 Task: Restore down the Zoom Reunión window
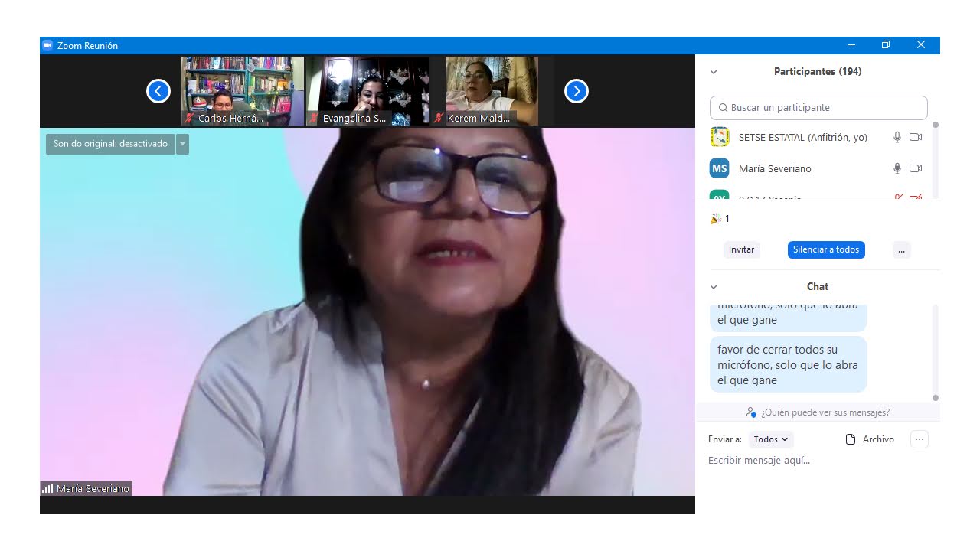click(886, 45)
